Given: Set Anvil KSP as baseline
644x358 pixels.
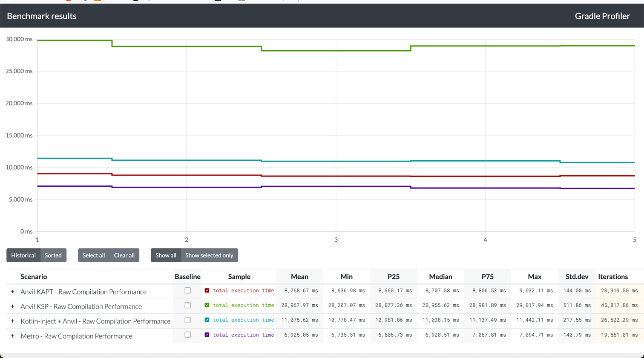Looking at the screenshot, I should tap(187, 306).
